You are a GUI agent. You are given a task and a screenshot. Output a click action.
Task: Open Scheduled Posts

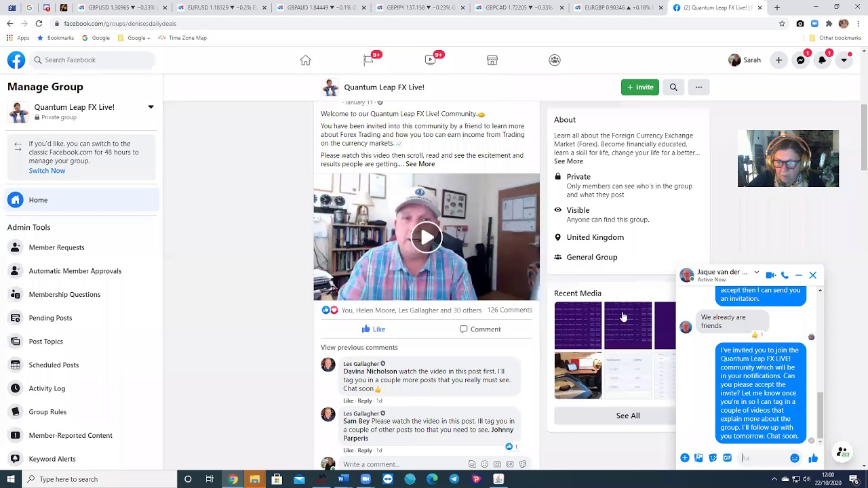click(54, 365)
